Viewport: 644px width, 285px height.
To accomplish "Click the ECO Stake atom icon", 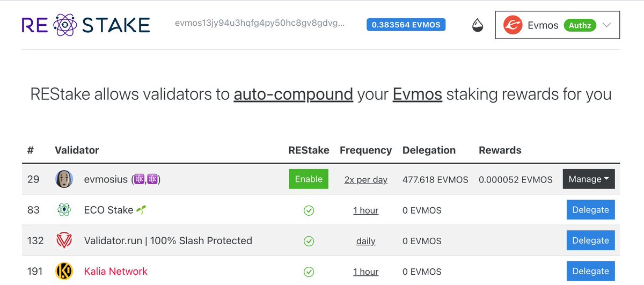I will tap(64, 210).
